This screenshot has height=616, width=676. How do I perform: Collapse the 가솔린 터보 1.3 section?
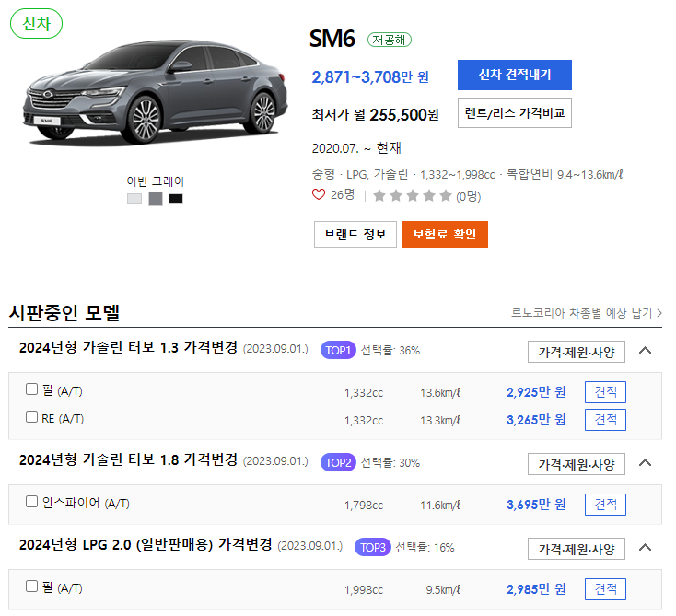coord(645,351)
